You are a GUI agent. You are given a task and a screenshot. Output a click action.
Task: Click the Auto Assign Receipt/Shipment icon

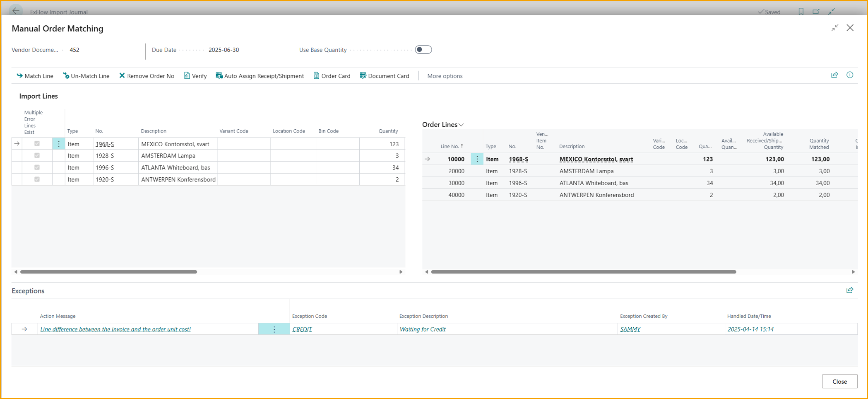click(219, 76)
